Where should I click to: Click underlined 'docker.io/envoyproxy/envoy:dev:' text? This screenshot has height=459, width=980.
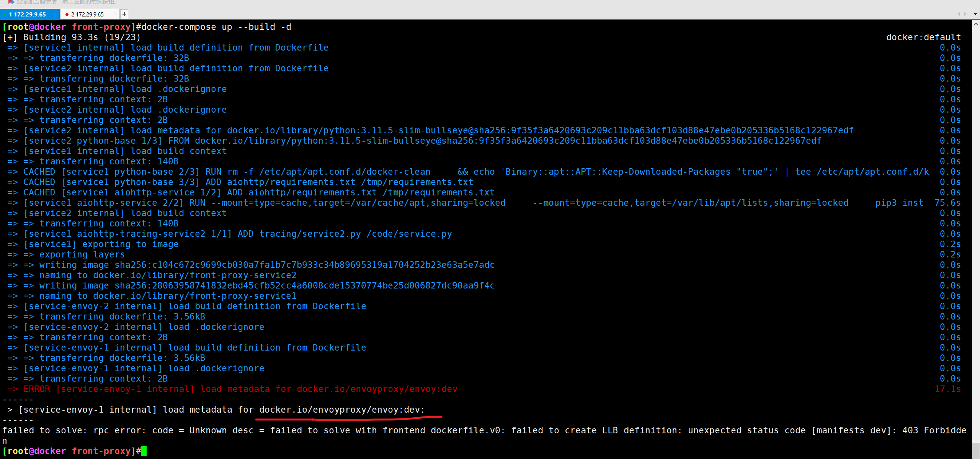click(x=342, y=410)
